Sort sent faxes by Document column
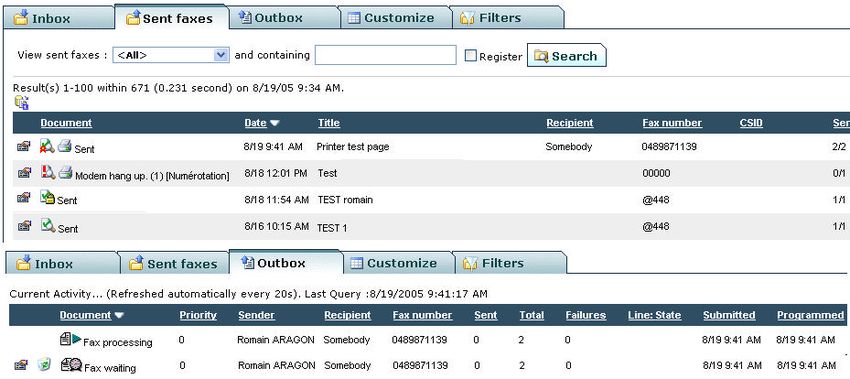The image size is (850, 379). (66, 123)
